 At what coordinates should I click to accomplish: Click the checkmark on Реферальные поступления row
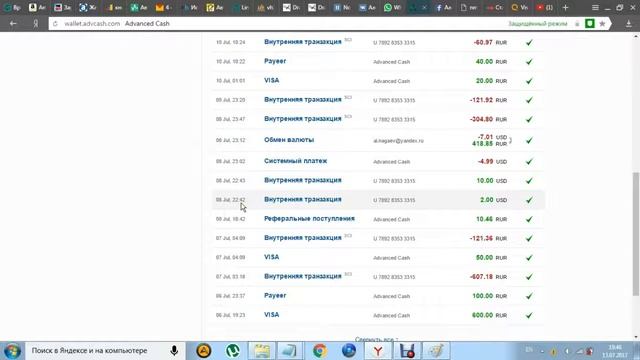point(529,219)
